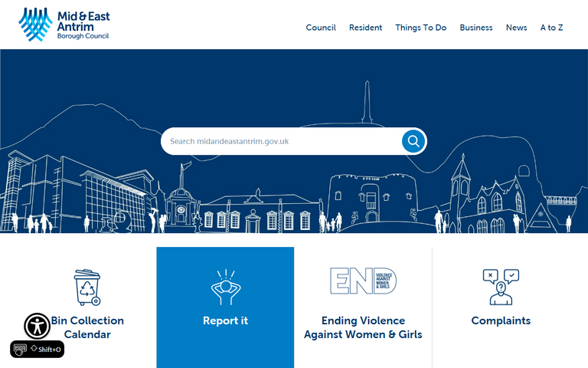Screen dimensions: 588x368
Task: Click the recycling bin icon
Action: 87,287
